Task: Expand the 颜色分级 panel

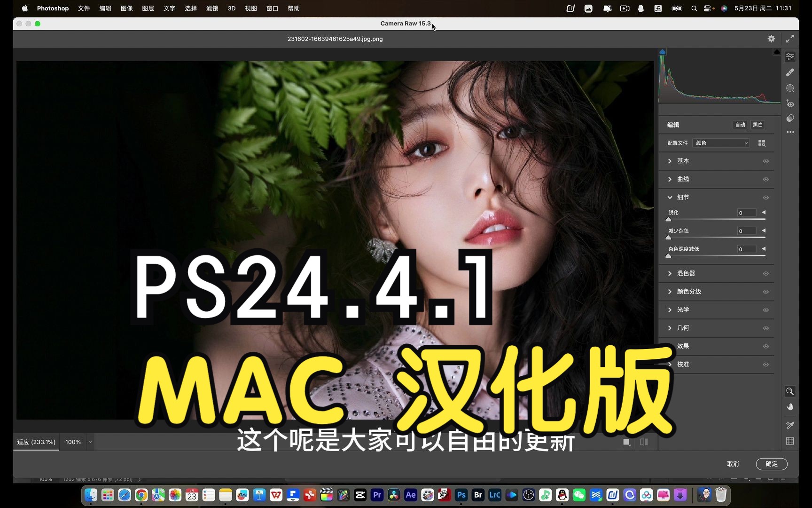Action: tap(670, 292)
